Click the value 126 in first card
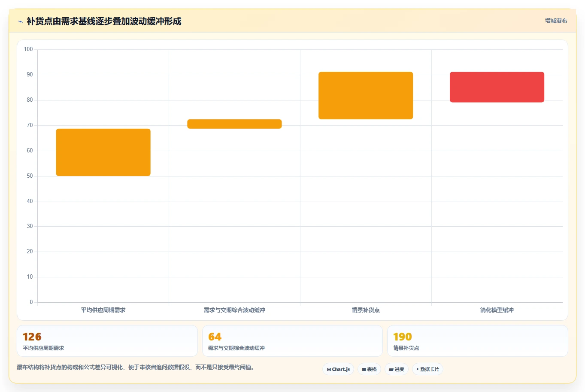This screenshot has height=392, width=585. (32, 337)
